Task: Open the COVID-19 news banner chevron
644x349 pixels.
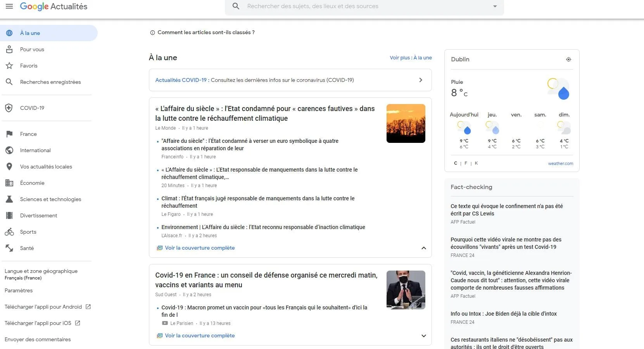Action: (421, 80)
